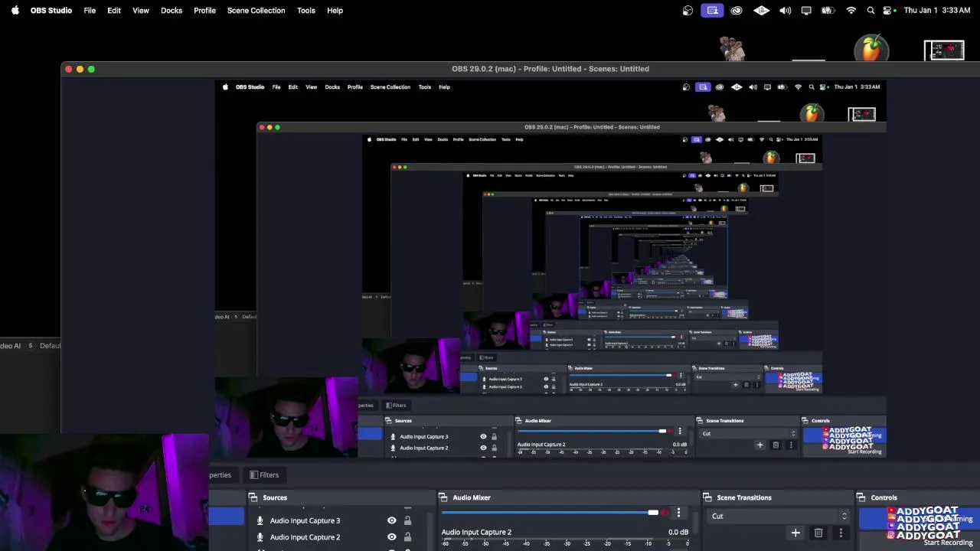980x551 pixels.
Task: Open the Universal Audio menu bar icon
Action: (761, 11)
